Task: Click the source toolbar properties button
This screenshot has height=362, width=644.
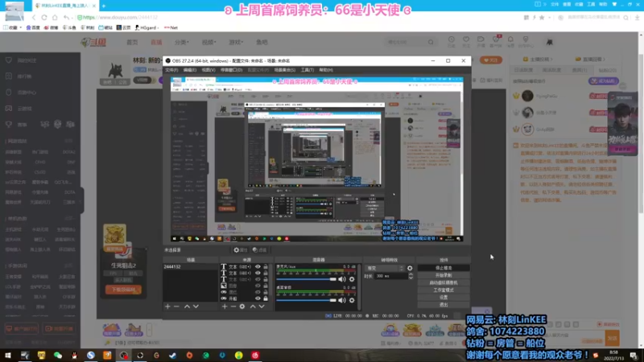Action: tap(240, 250)
